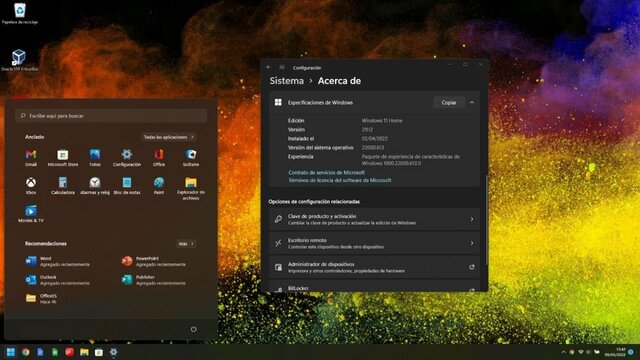Launch the Office app in Start menu

[159, 158]
